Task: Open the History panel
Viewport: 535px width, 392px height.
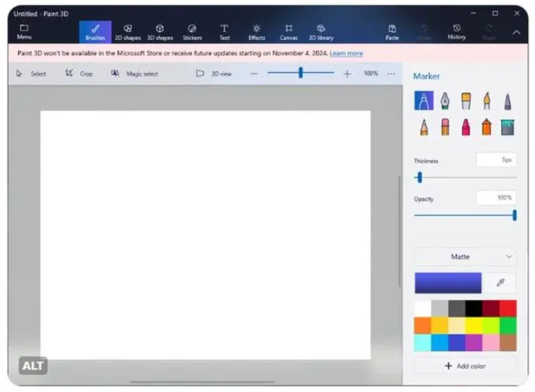Action: click(x=456, y=32)
